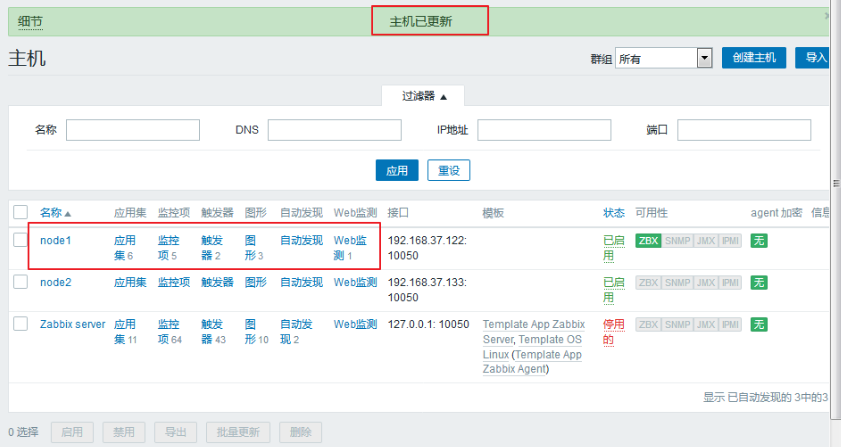This screenshot has width=841, height=447.
Task: Click node2 ZBX availability badge
Action: (x=648, y=282)
